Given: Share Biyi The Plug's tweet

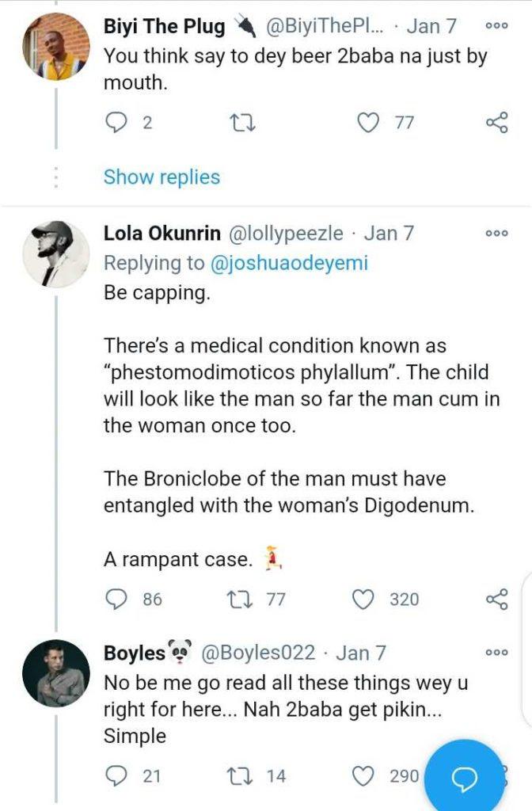Looking at the screenshot, I should click(496, 123).
